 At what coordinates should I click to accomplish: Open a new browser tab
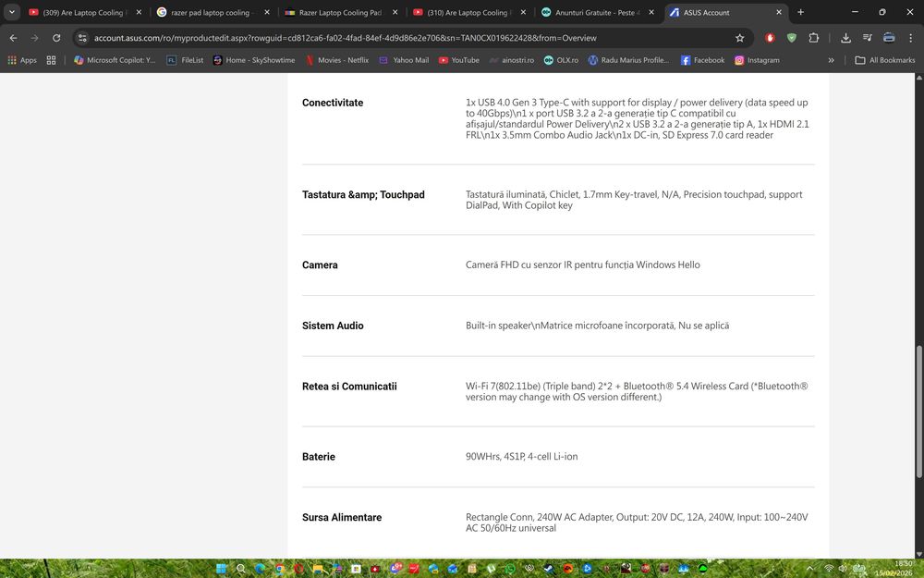(800, 12)
